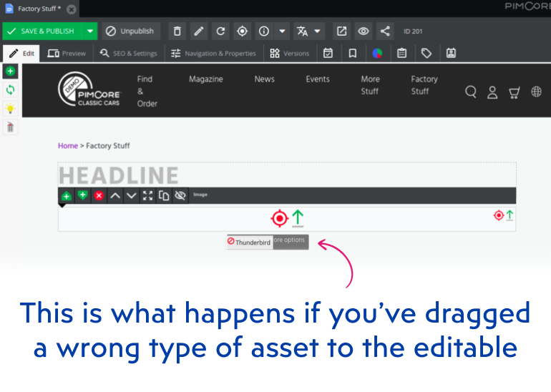Click the fullscreen expand block icon

click(148, 196)
